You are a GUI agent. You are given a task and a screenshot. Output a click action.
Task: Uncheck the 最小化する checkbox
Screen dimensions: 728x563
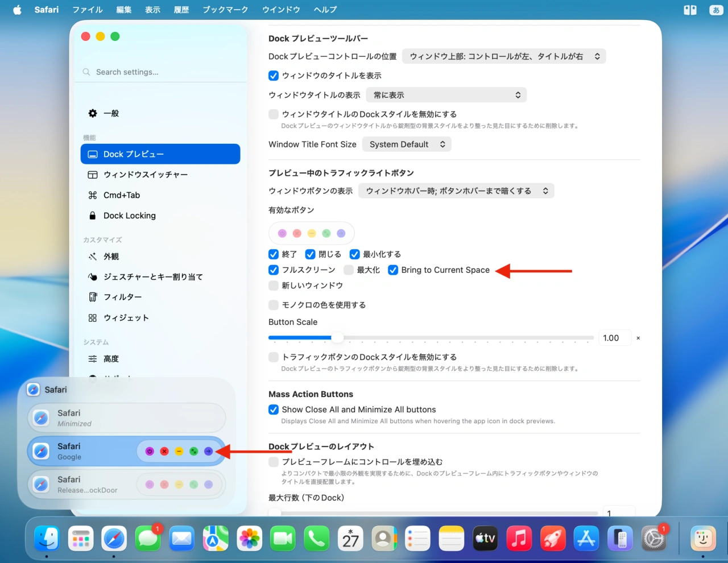coord(354,254)
